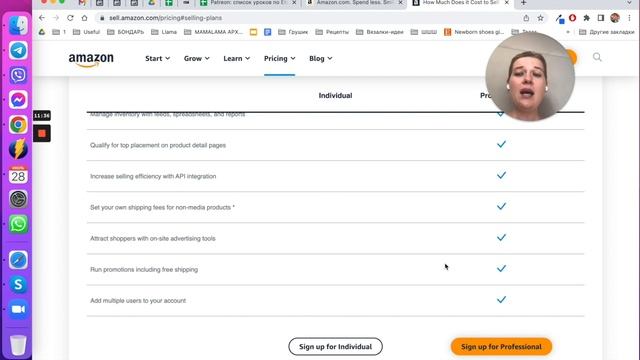Viewport: 640px width, 360px height.
Task: Select 'Attract shoppers with on-site advertising' text
Action: click(x=153, y=238)
